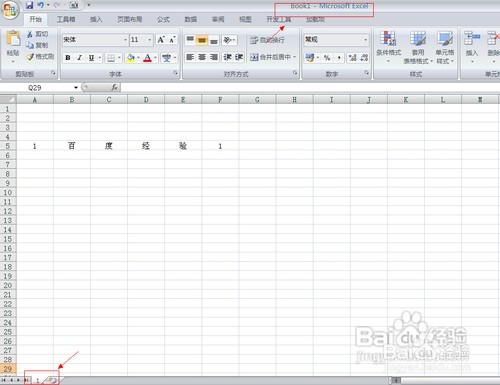The width and height of the screenshot is (500, 385).
Task: Increase font size with large A
Action: (161, 40)
